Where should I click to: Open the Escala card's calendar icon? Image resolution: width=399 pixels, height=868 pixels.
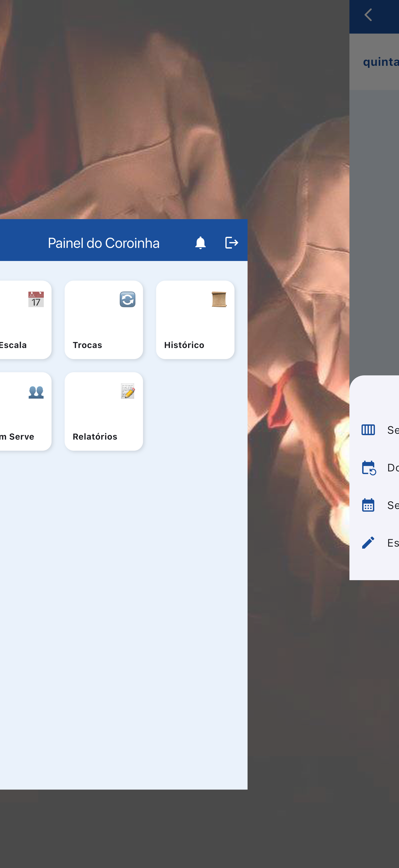click(x=36, y=299)
